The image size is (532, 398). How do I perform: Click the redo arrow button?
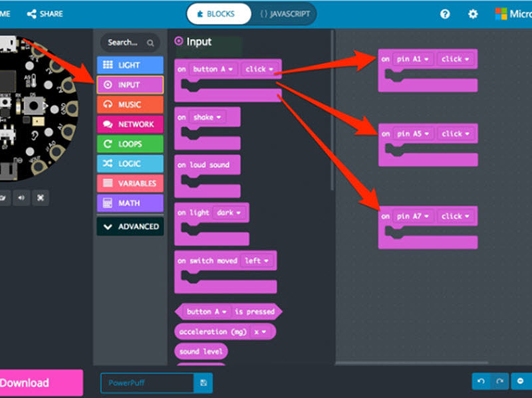[499, 382]
